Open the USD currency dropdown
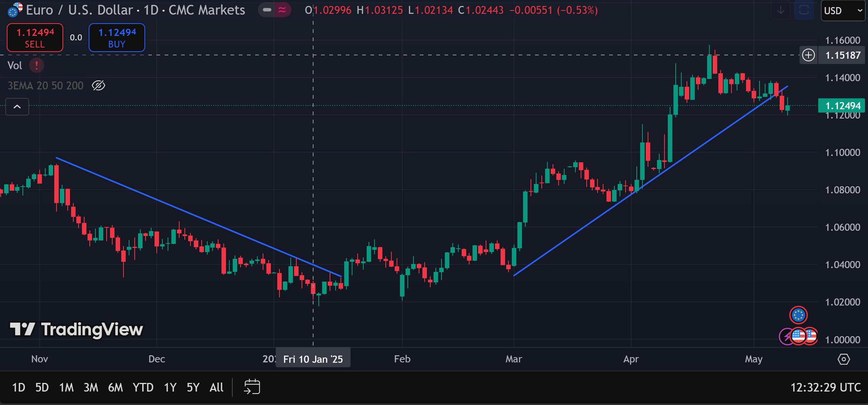This screenshot has height=405, width=868. (843, 10)
